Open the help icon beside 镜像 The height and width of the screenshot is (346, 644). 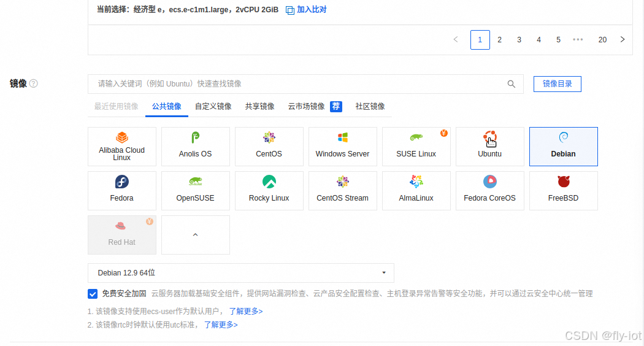[34, 83]
